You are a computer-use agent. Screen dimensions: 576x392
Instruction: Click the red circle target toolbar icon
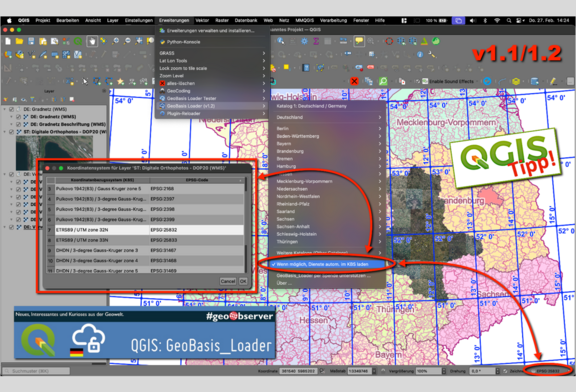[x=389, y=42]
